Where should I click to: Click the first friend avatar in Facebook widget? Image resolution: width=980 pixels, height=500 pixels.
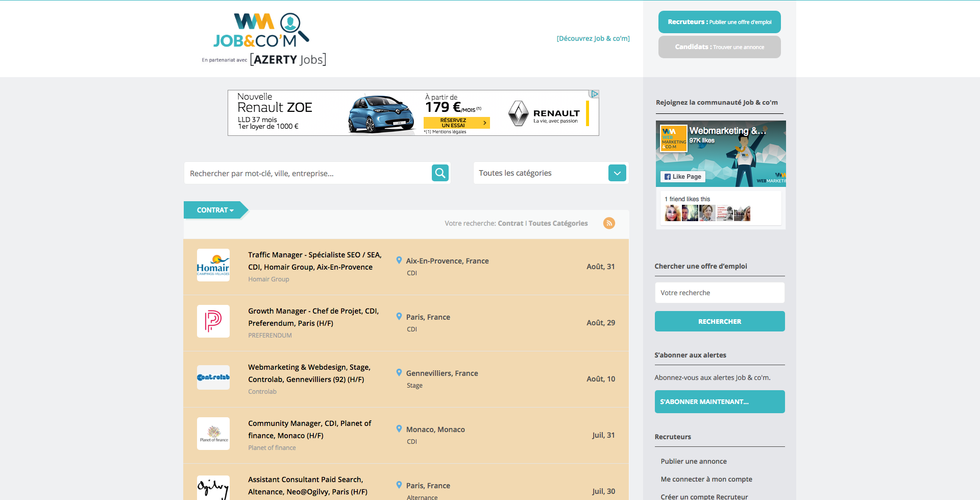coord(673,213)
